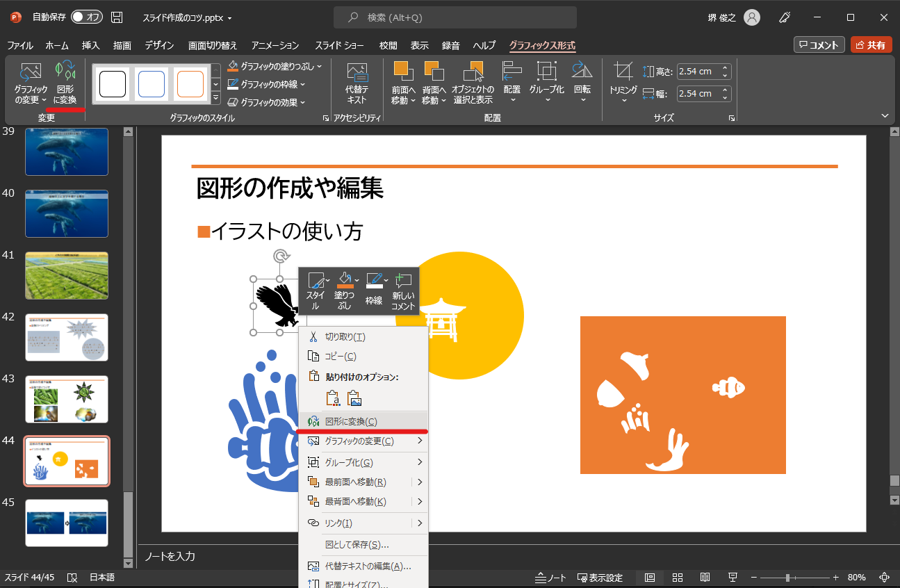Viewport: 900px width, 588px height.
Task: Open Display Settings in status bar
Action: click(x=601, y=578)
